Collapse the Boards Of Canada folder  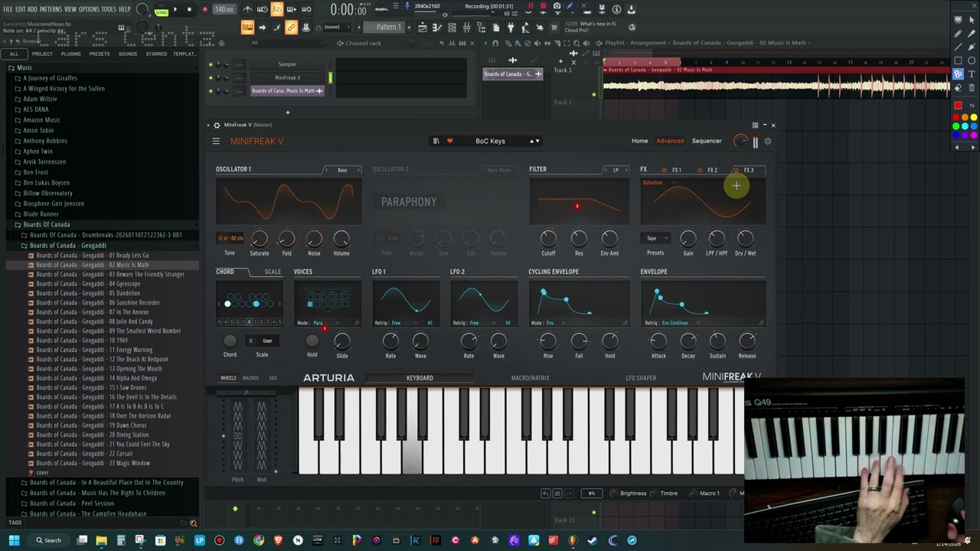[46, 225]
